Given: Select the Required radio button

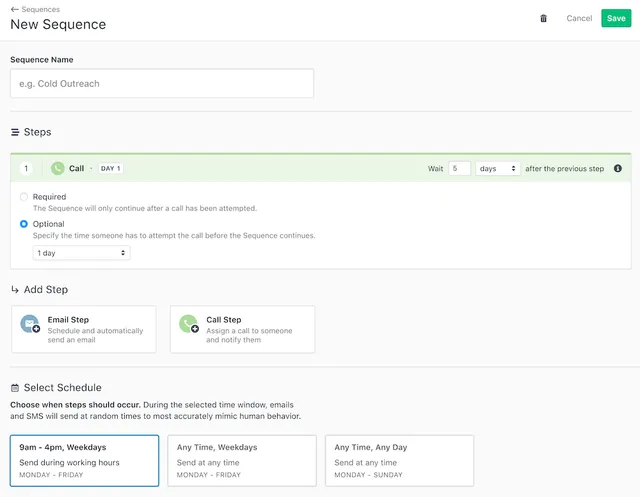Looking at the screenshot, I should (x=24, y=197).
